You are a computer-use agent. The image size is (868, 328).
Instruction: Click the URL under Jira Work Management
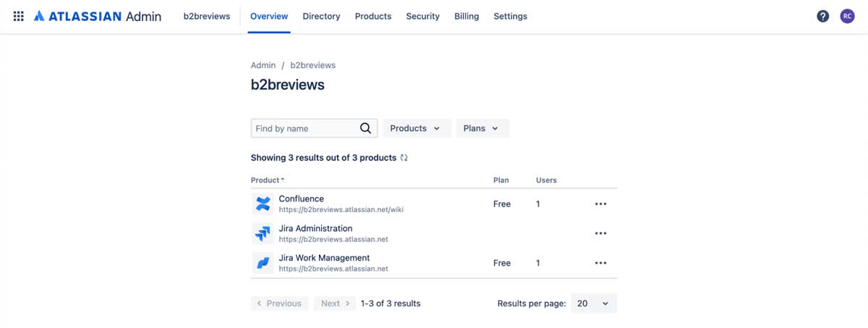pyautogui.click(x=333, y=269)
